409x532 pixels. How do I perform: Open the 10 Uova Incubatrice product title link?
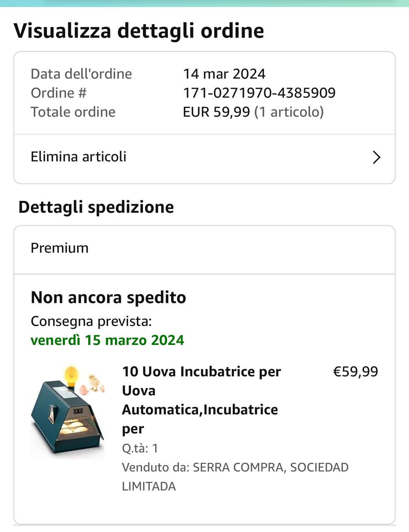tap(201, 399)
